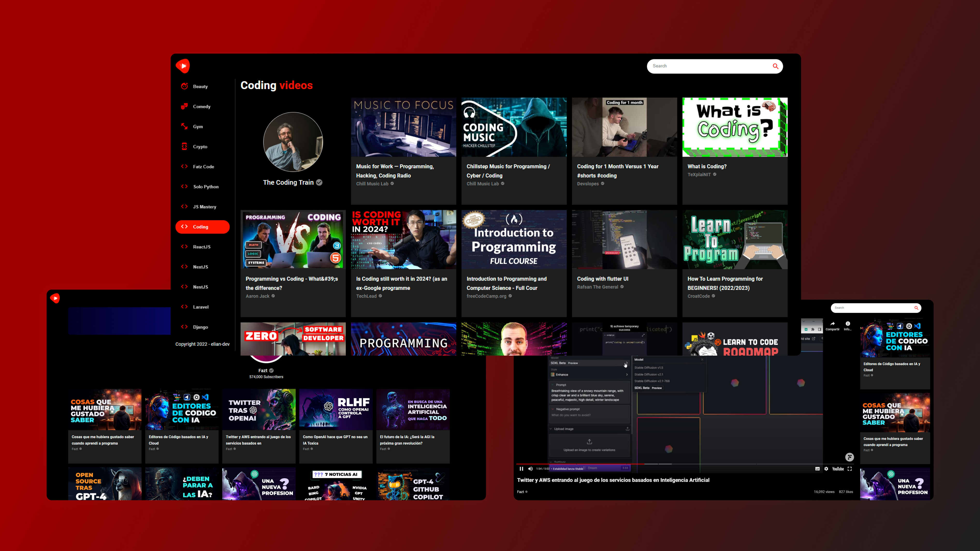Click the search magnifier icon in the main window
This screenshot has height=551, width=980.
point(775,66)
